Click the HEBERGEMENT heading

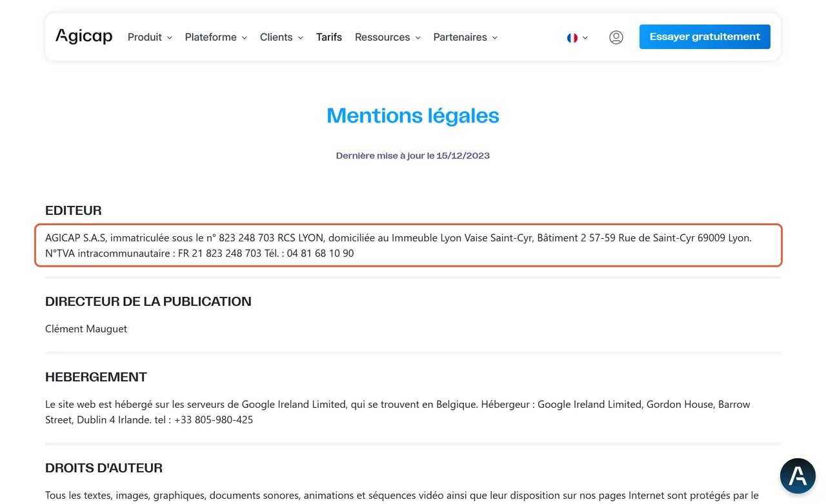[x=96, y=377]
